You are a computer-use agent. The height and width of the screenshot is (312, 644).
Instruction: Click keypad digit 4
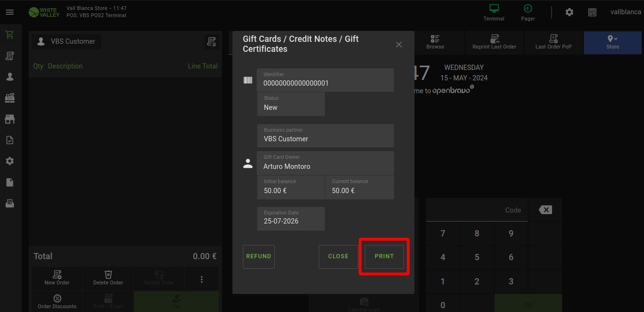(443, 257)
